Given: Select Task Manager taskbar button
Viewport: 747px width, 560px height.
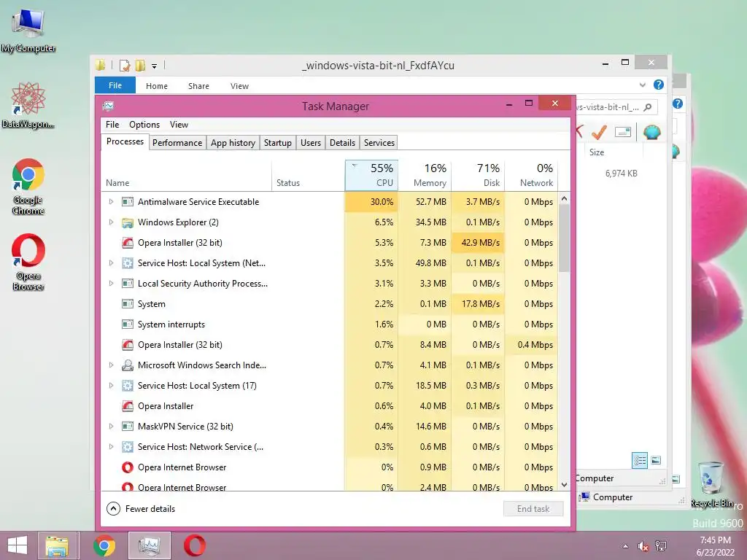Looking at the screenshot, I should tap(150, 545).
